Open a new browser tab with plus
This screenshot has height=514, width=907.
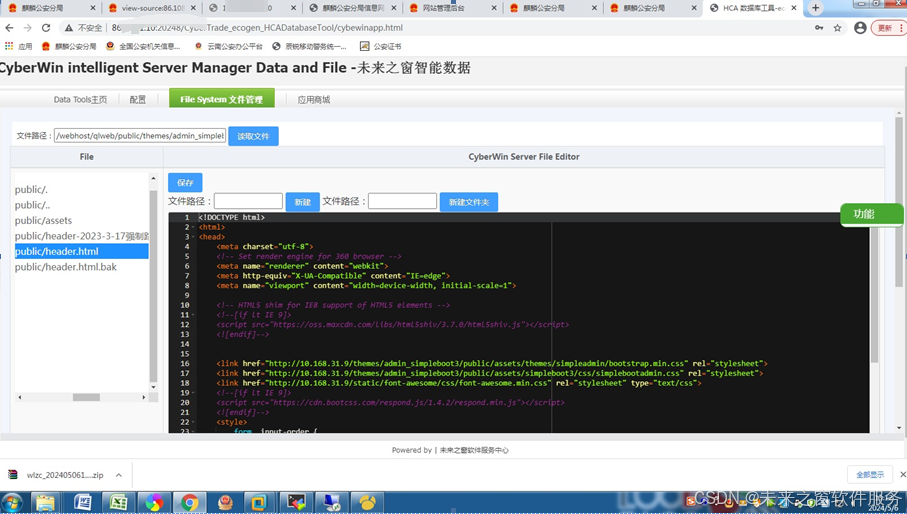[x=815, y=8]
